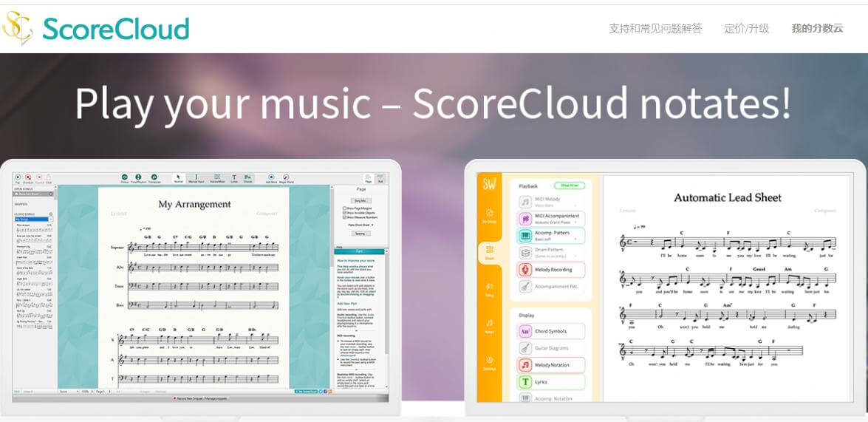Select the Pickup tool icon

tap(125, 177)
